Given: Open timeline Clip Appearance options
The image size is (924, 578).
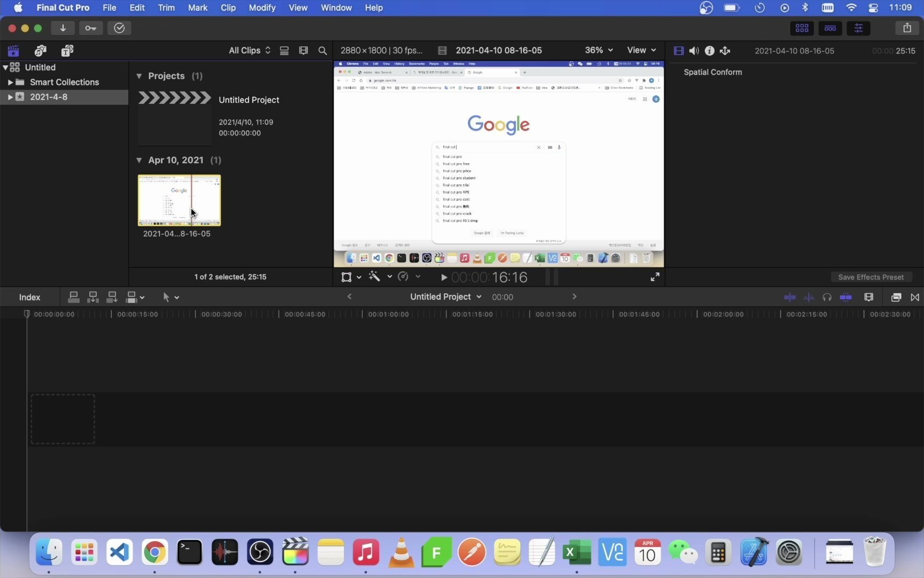Looking at the screenshot, I should click(869, 298).
